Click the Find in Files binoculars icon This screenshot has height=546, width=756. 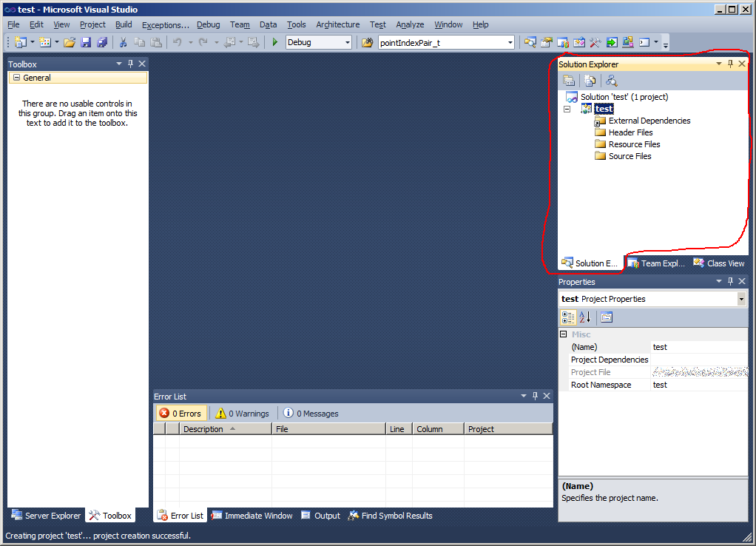pyautogui.click(x=368, y=42)
